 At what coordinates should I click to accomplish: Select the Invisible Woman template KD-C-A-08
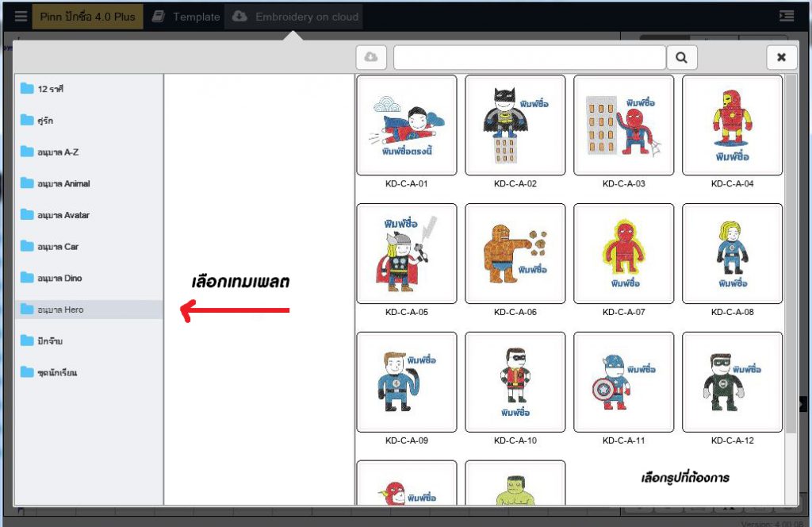coord(732,253)
